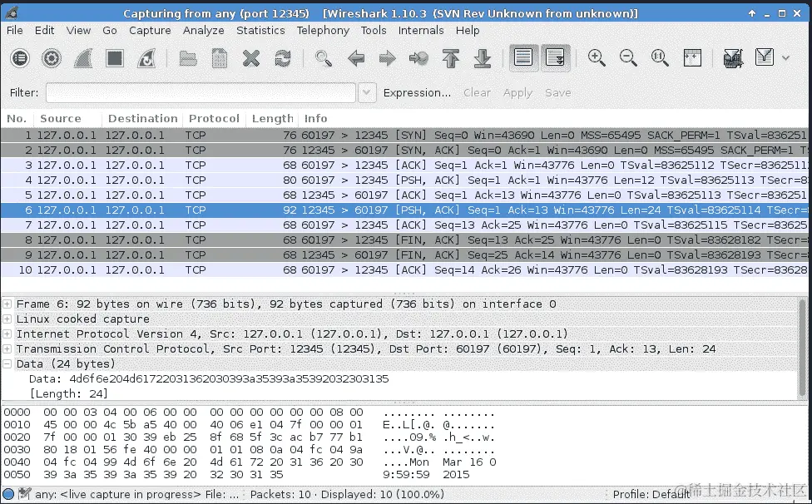Open capture options toolbar icon
The height and width of the screenshot is (504, 812).
[52, 58]
